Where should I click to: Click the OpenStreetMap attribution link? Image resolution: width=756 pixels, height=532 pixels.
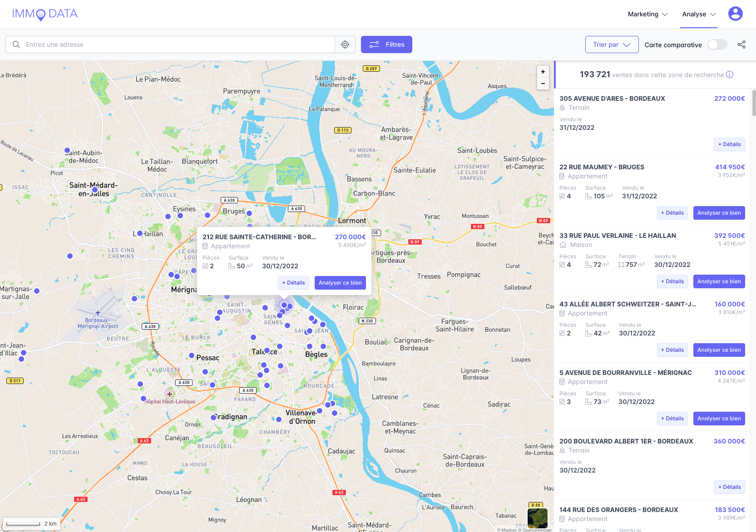(535, 530)
